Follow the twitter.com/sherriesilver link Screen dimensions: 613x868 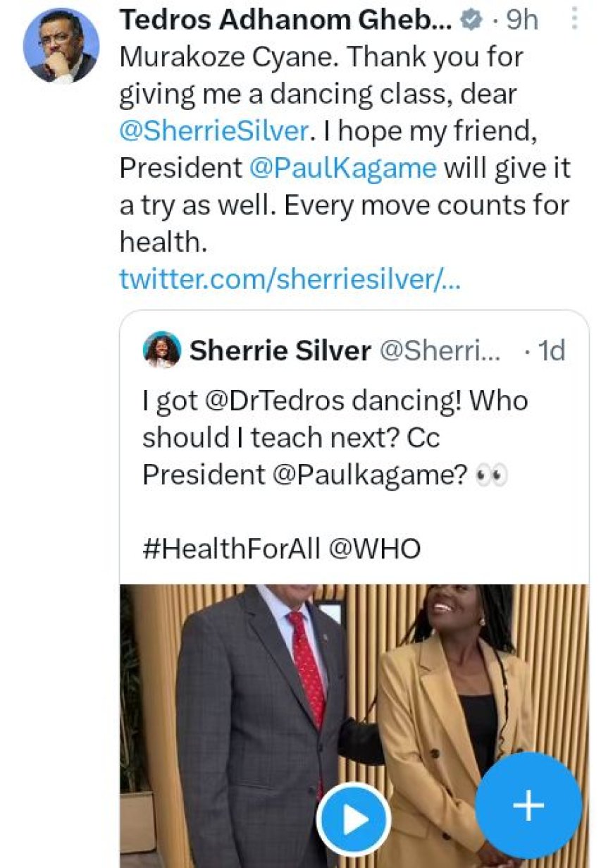[x=290, y=279]
